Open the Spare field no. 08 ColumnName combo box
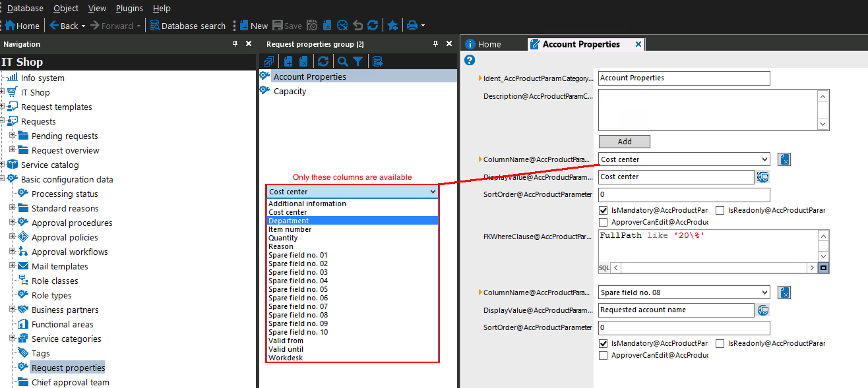The height and width of the screenshot is (388, 868). pyautogui.click(x=684, y=292)
